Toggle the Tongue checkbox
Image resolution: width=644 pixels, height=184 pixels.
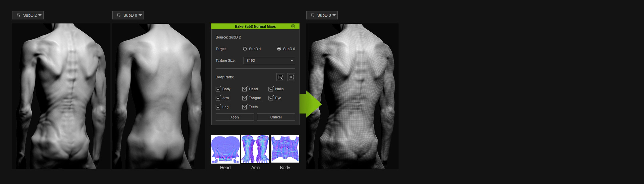point(245,98)
